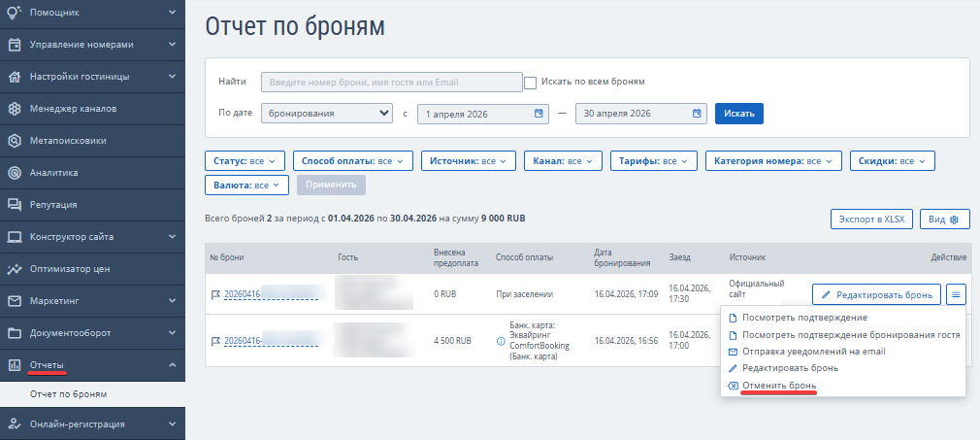
Task: Select 'Отменить бронь' from the menu
Action: click(779, 385)
